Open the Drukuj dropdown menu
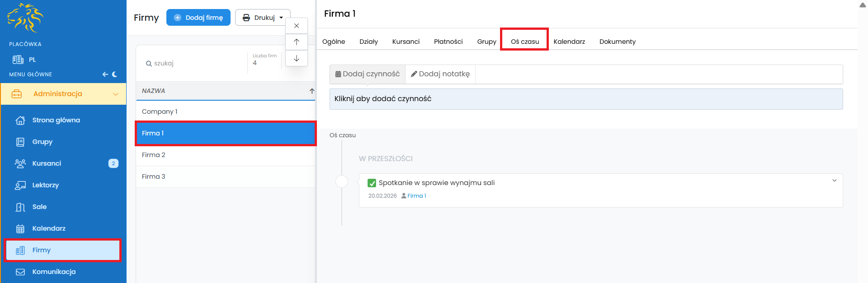Image resolution: width=868 pixels, height=283 pixels. 263,18
